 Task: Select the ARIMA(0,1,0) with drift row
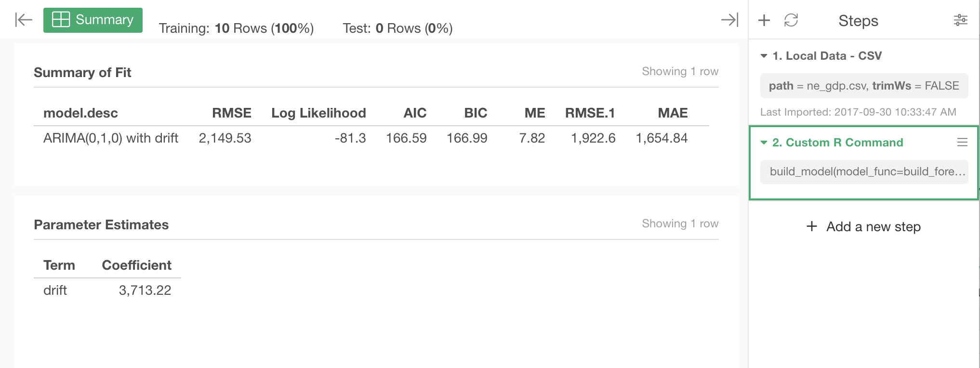click(x=371, y=138)
